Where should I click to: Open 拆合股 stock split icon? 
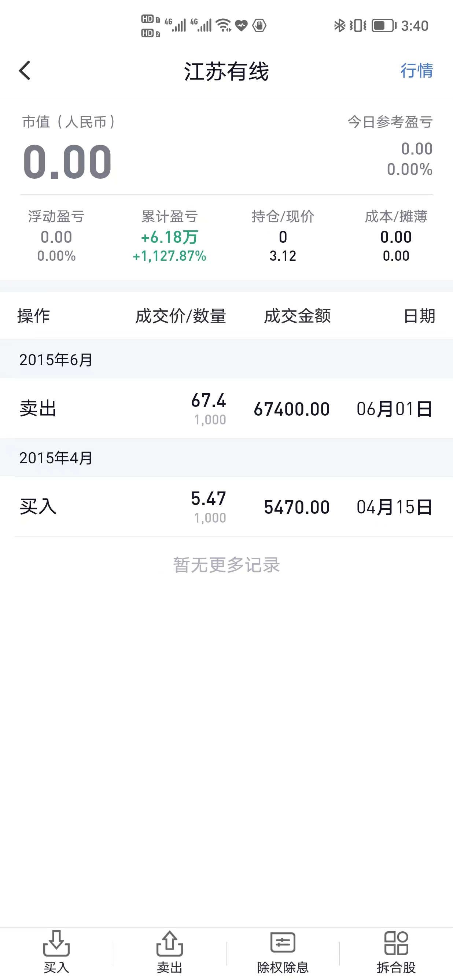pyautogui.click(x=396, y=943)
